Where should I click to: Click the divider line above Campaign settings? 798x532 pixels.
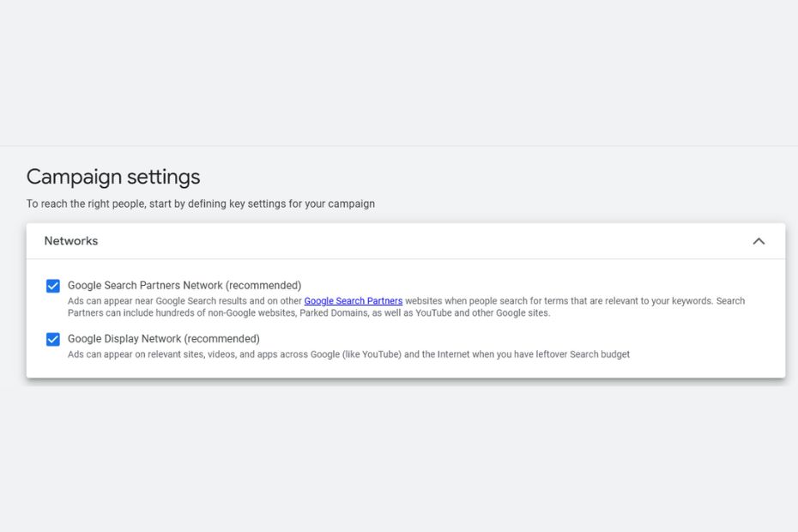[399, 146]
